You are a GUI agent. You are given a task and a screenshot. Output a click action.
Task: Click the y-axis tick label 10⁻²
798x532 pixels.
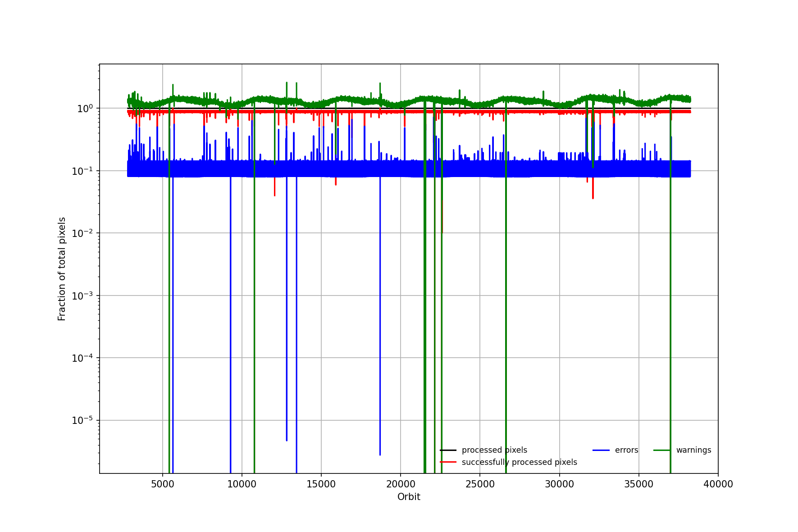(82, 233)
